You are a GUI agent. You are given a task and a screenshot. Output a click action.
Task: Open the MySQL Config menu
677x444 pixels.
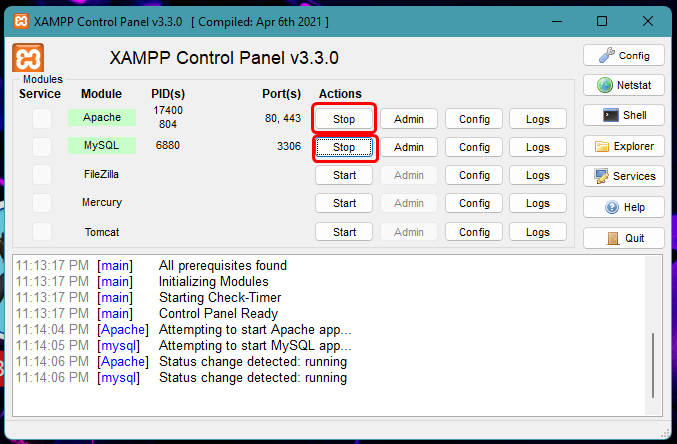pyautogui.click(x=474, y=147)
